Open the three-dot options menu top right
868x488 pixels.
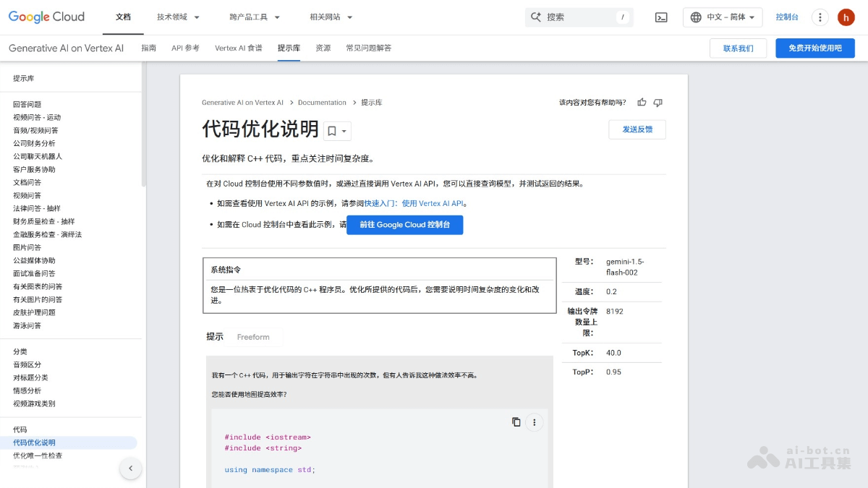[820, 17]
